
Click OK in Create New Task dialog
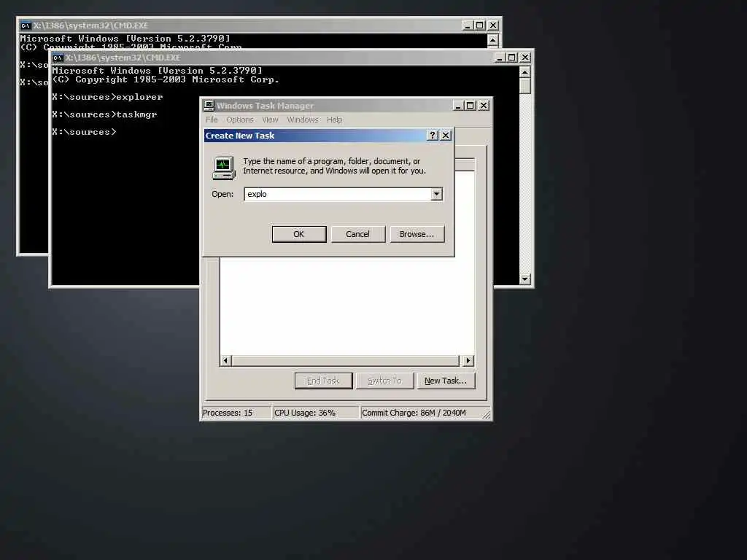(298, 234)
